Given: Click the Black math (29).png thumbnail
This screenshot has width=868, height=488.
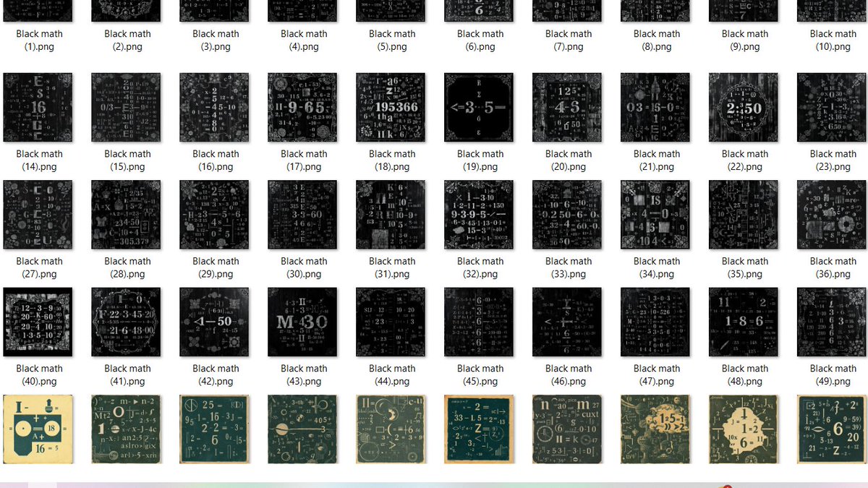Looking at the screenshot, I should pyautogui.click(x=215, y=215).
